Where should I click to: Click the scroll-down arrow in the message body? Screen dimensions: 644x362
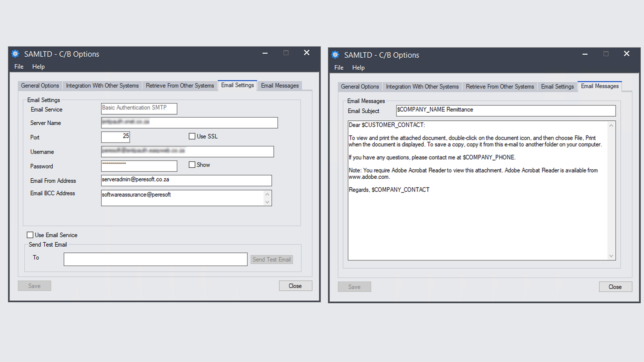[x=611, y=256]
